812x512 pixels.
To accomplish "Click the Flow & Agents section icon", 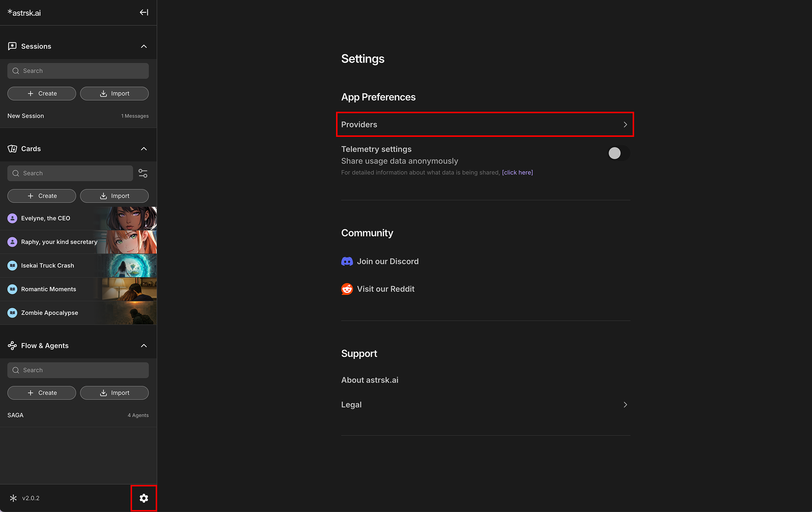I will pos(12,346).
